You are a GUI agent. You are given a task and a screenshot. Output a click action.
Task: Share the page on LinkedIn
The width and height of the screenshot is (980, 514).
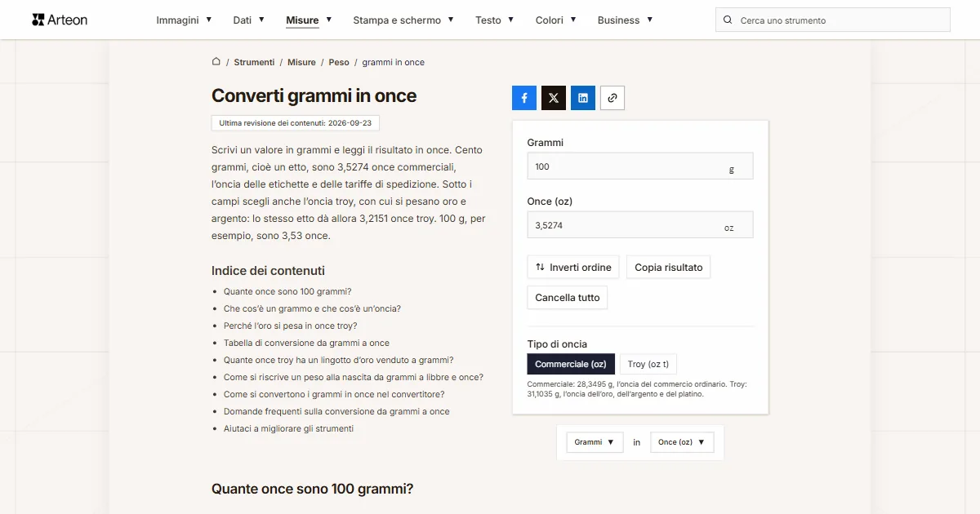point(583,98)
